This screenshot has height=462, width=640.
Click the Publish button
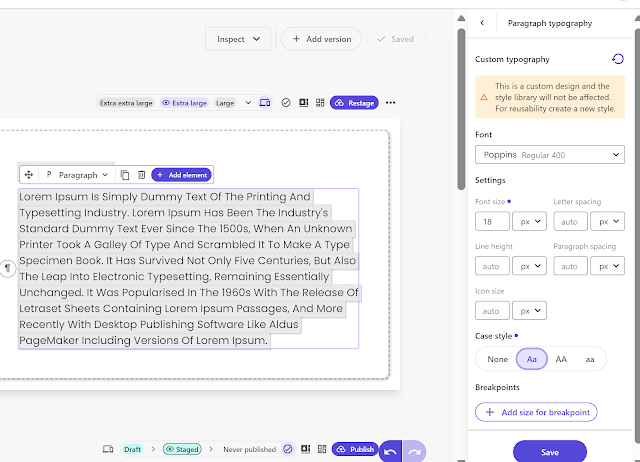point(355,449)
